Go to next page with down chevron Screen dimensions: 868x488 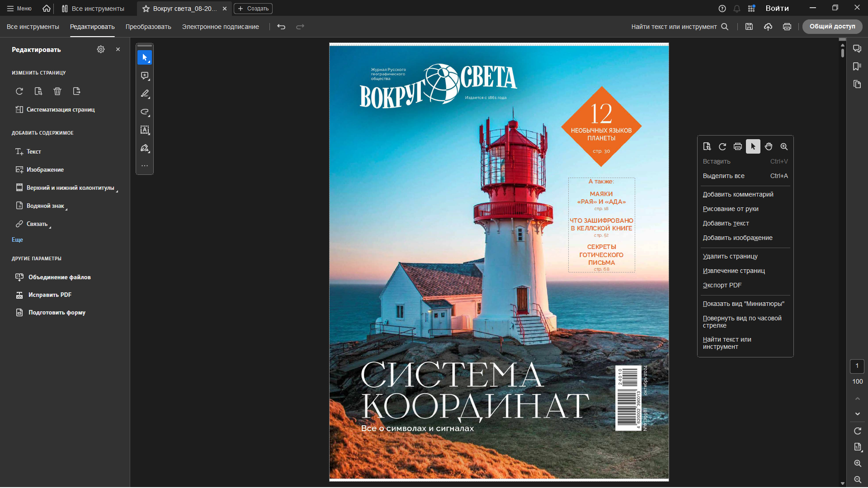tap(857, 414)
